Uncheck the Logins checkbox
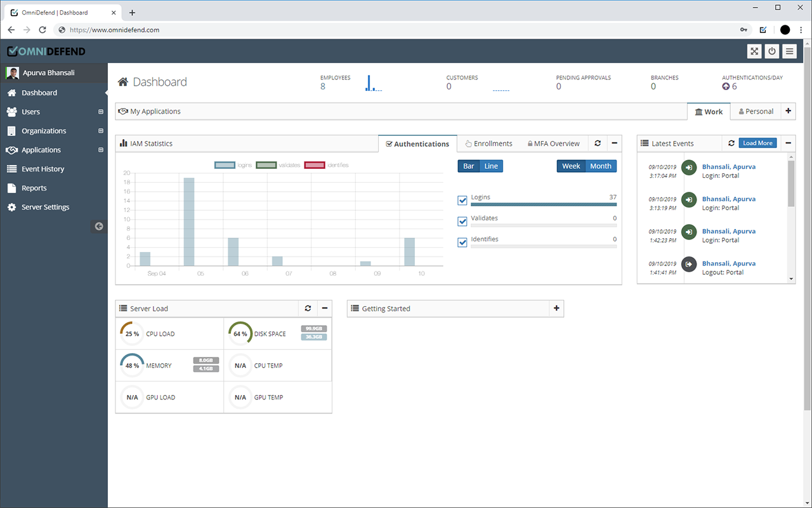This screenshot has height=508, width=812. click(462, 201)
